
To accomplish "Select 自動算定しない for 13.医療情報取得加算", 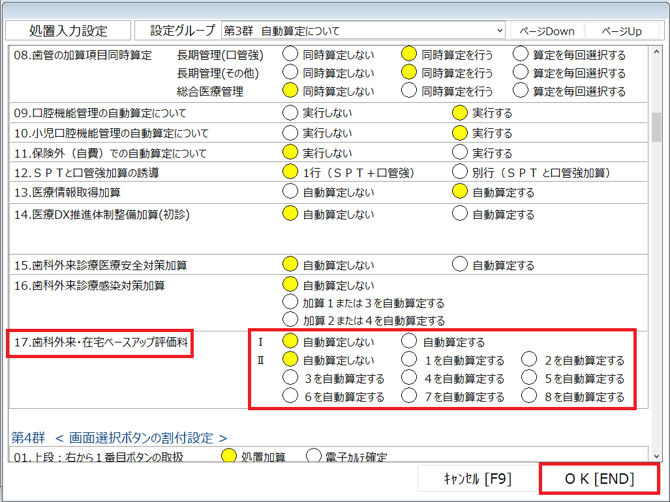I will point(291,193).
